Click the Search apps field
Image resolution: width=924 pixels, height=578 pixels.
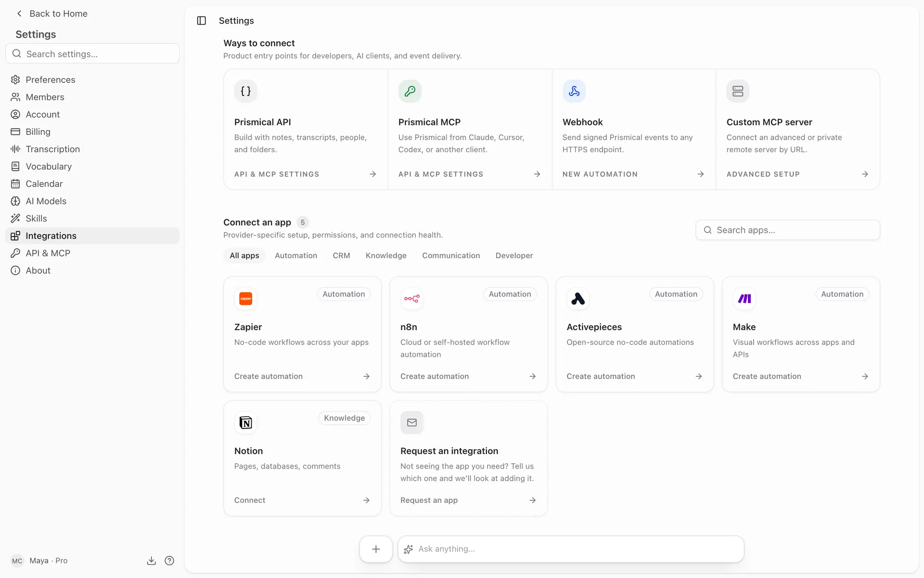[x=788, y=230]
